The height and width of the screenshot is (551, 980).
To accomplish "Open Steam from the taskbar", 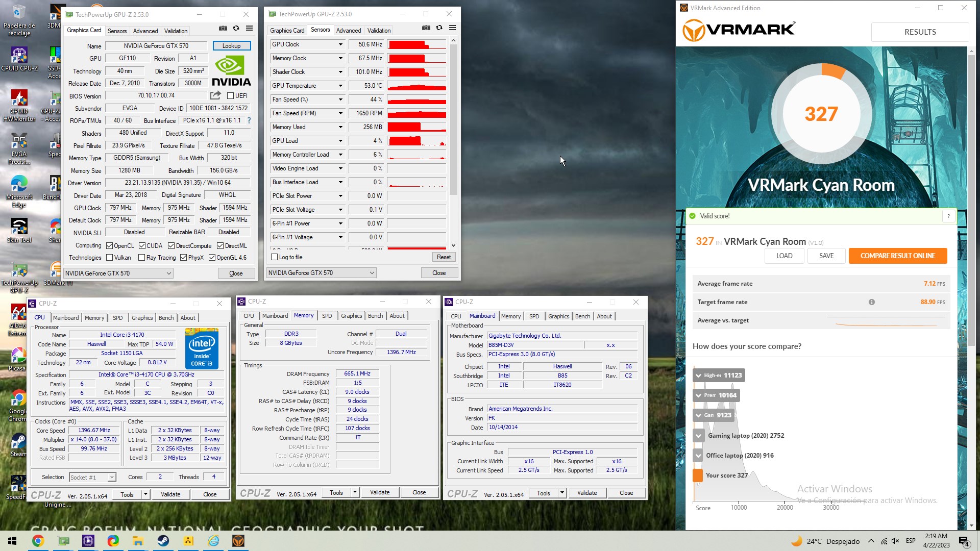I will pos(163,541).
